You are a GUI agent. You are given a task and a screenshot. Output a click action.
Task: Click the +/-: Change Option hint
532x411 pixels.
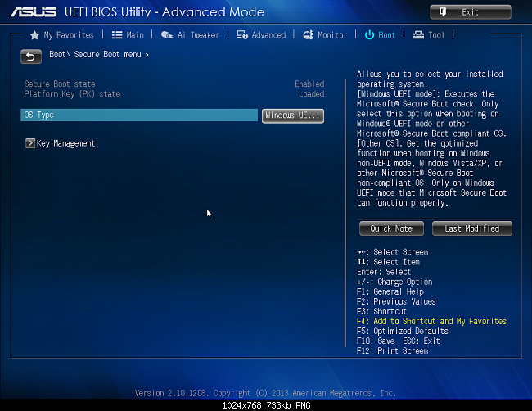[394, 282]
